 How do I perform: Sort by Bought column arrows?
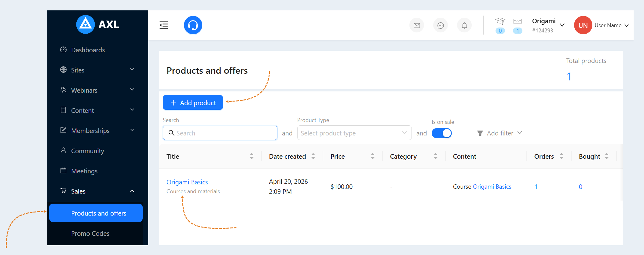point(607,156)
